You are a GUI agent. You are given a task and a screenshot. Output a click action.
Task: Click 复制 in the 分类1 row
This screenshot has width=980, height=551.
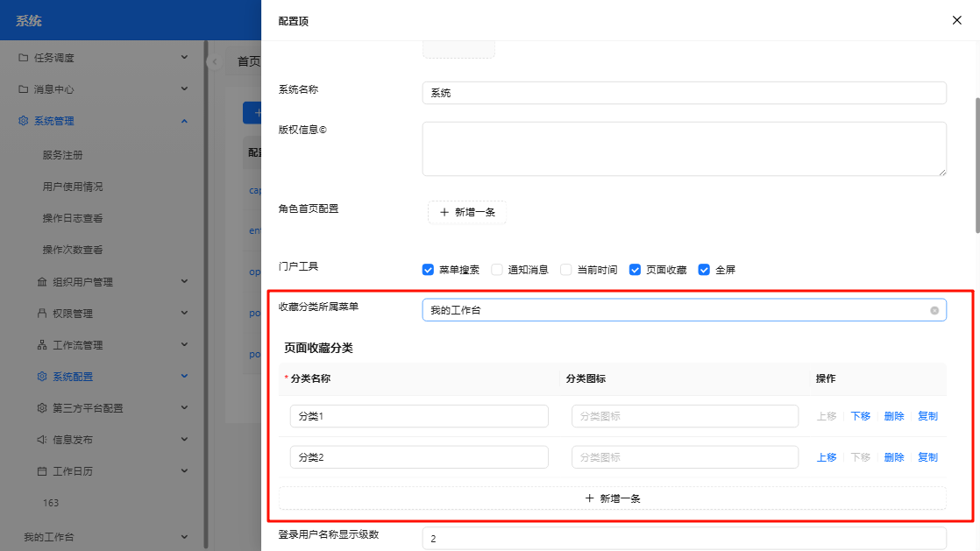(x=928, y=416)
